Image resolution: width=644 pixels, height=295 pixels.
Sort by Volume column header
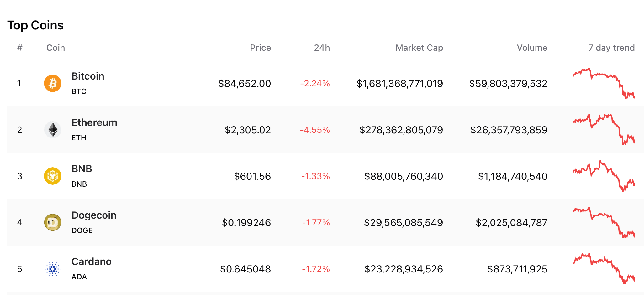click(532, 48)
